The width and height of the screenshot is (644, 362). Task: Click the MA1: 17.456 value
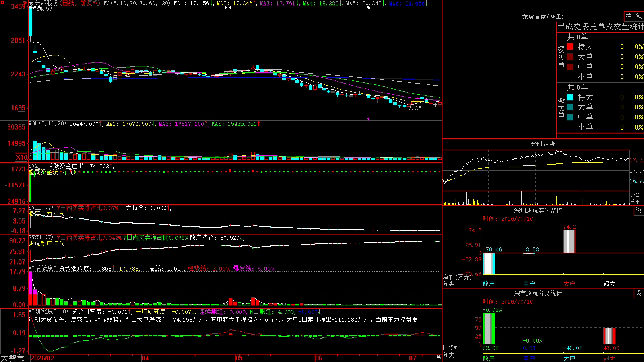193,3
